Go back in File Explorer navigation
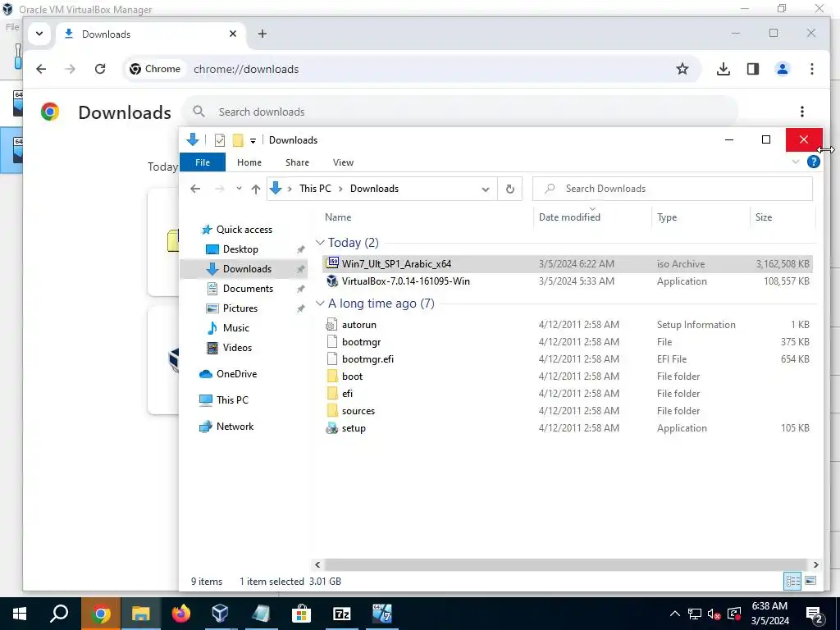Screen dimensions: 840x630 click(x=195, y=189)
